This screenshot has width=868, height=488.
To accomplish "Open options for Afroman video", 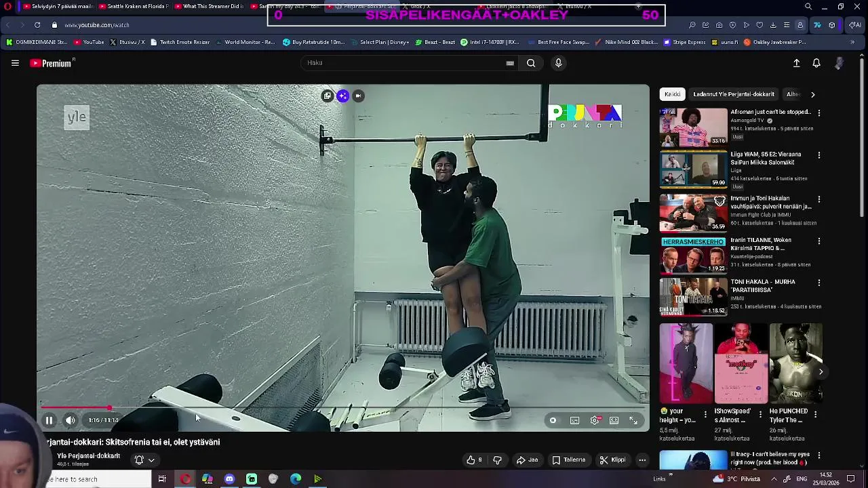I will [x=818, y=113].
